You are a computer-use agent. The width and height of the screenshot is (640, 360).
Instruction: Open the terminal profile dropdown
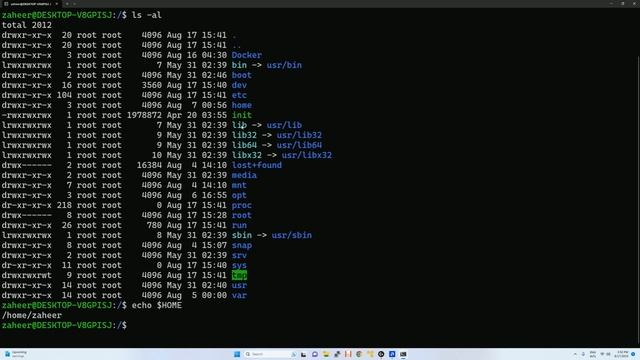point(75,4)
